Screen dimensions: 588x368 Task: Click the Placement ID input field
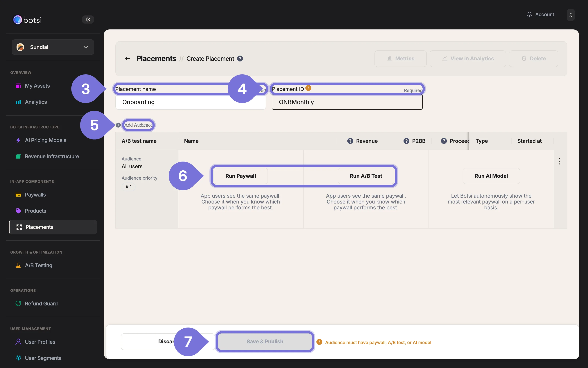347,102
